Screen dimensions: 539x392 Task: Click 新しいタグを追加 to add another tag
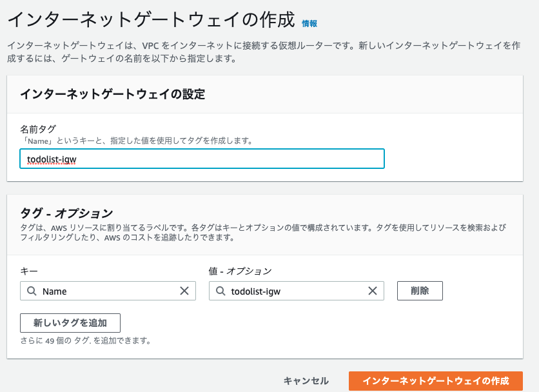[x=70, y=323]
